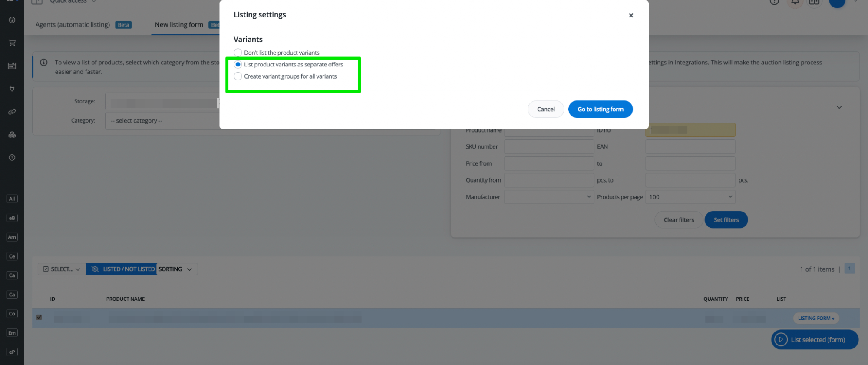Switch to Agents (automatic listing) tab
868x365 pixels.
pyautogui.click(x=73, y=25)
